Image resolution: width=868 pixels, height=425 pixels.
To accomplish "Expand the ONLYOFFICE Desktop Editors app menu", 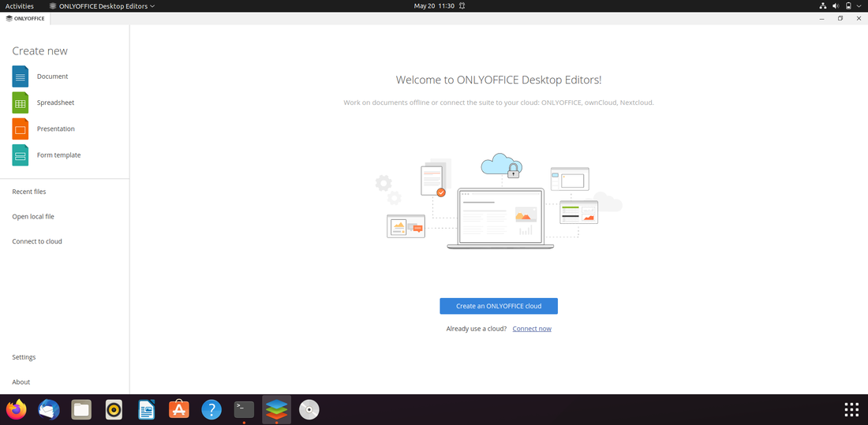I will (102, 6).
